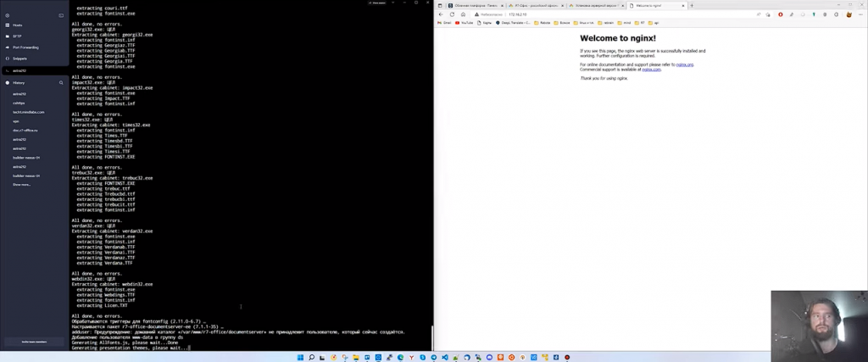Viewport: 868px width, 362px height.
Task: Select doc.r7-office.ru from History list
Action: click(x=25, y=130)
